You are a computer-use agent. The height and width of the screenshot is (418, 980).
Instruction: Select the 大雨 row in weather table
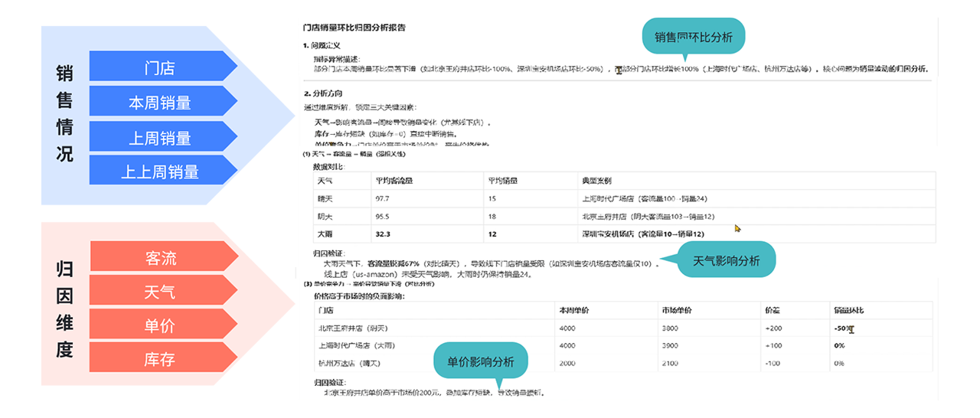pyautogui.click(x=326, y=233)
